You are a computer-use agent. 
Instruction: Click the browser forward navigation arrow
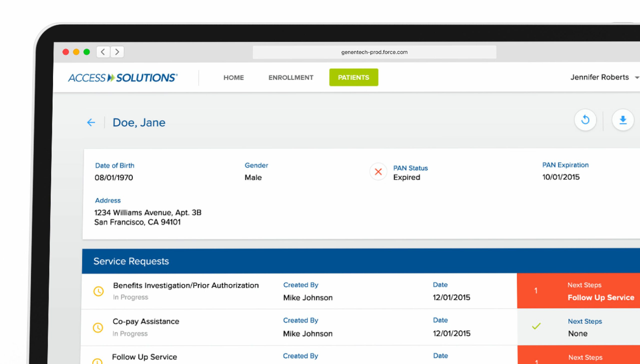pos(117,52)
